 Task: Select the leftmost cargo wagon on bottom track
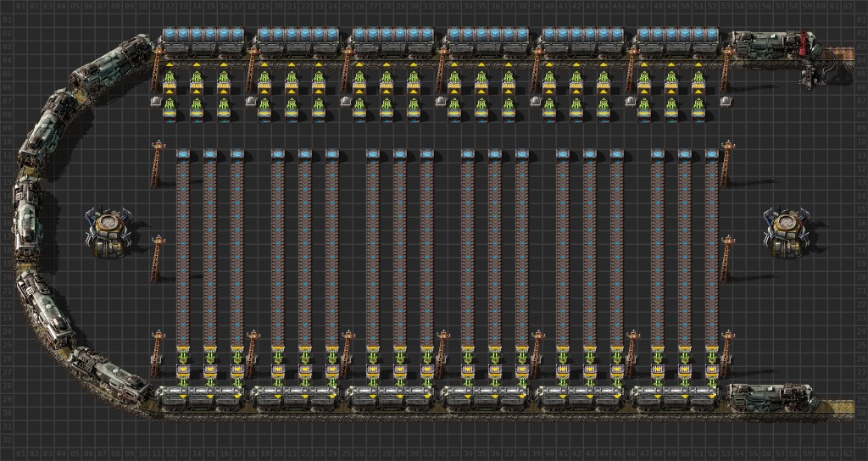pos(202,396)
